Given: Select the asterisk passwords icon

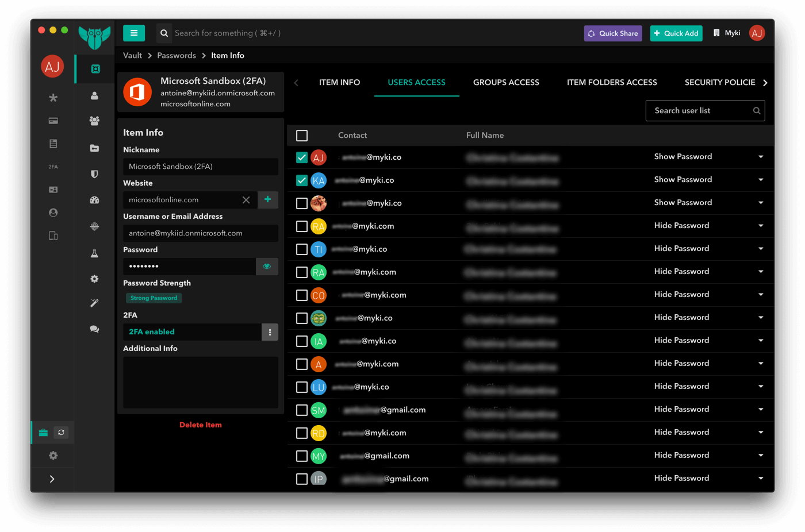Looking at the screenshot, I should coord(53,98).
